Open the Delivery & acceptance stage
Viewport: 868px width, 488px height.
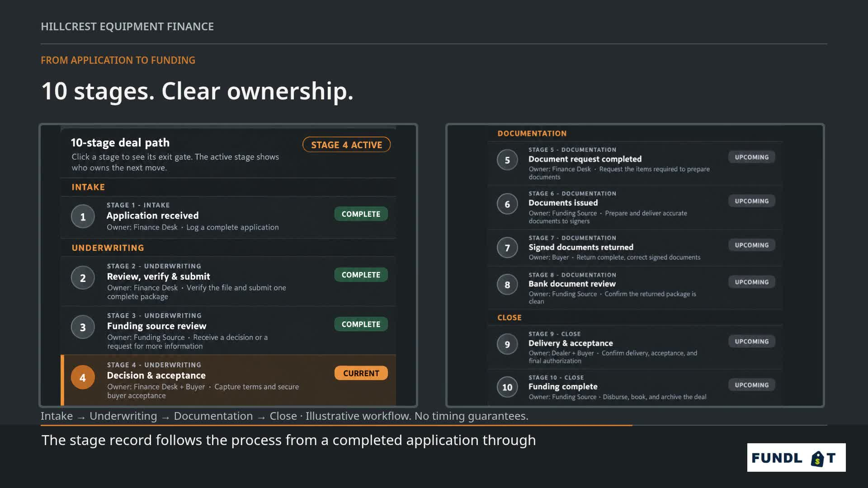click(x=635, y=347)
